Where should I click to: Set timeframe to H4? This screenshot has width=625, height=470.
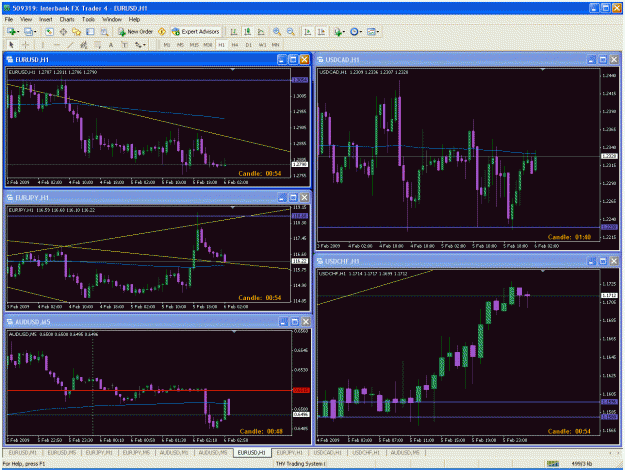pos(235,45)
